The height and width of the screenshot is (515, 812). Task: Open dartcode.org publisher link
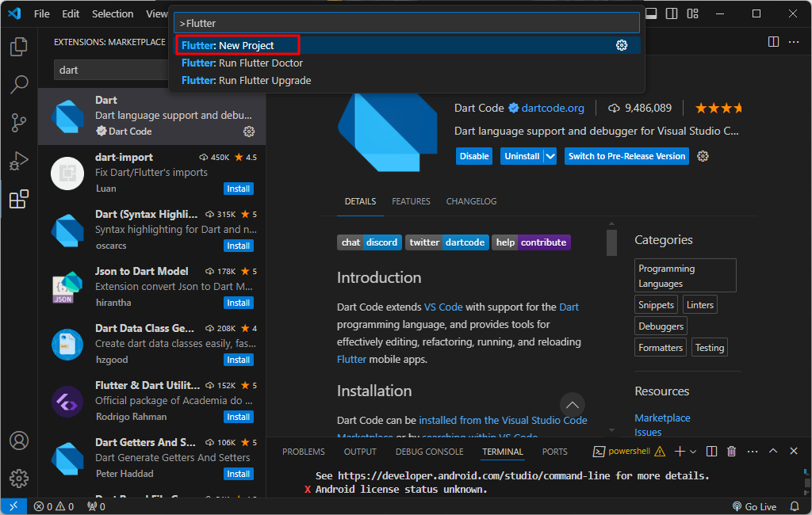pos(553,109)
